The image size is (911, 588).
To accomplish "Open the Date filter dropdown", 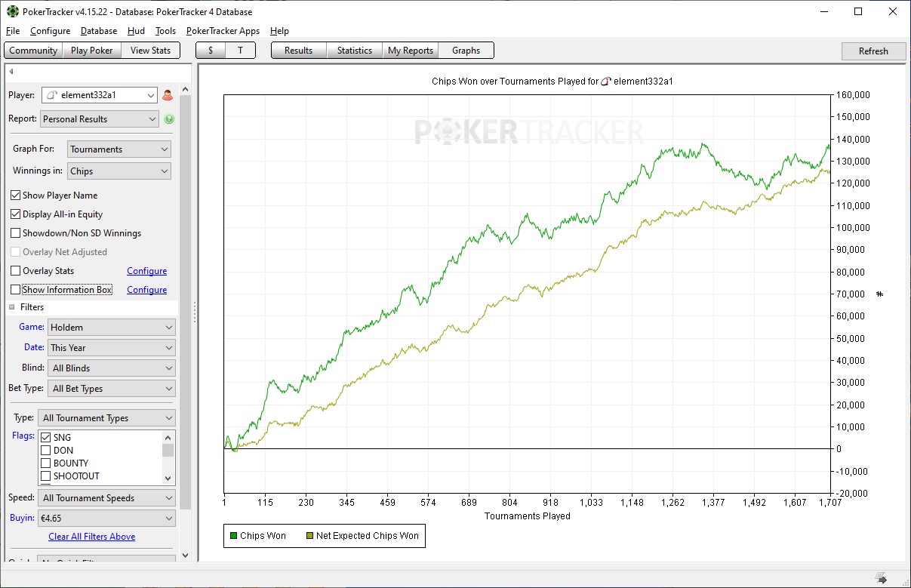I will tap(112, 348).
